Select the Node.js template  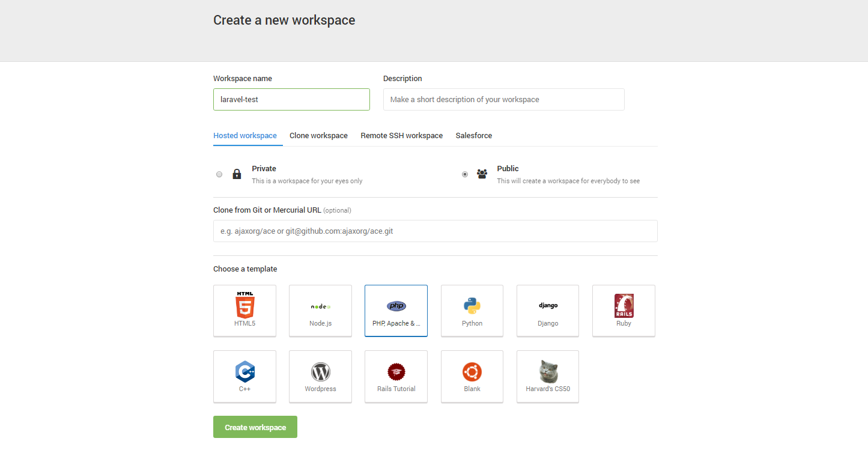pyautogui.click(x=320, y=310)
